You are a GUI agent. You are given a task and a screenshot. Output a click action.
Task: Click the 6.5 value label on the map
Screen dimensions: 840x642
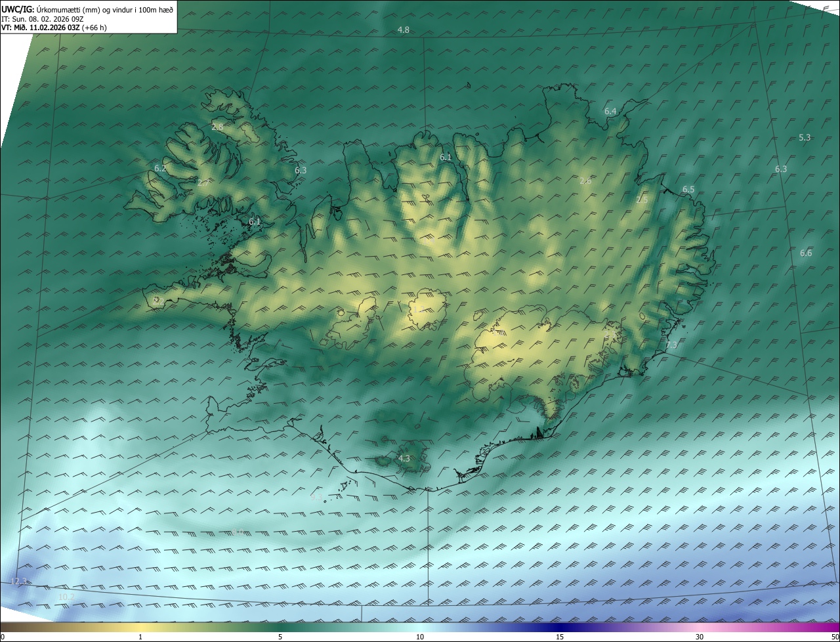click(x=688, y=189)
